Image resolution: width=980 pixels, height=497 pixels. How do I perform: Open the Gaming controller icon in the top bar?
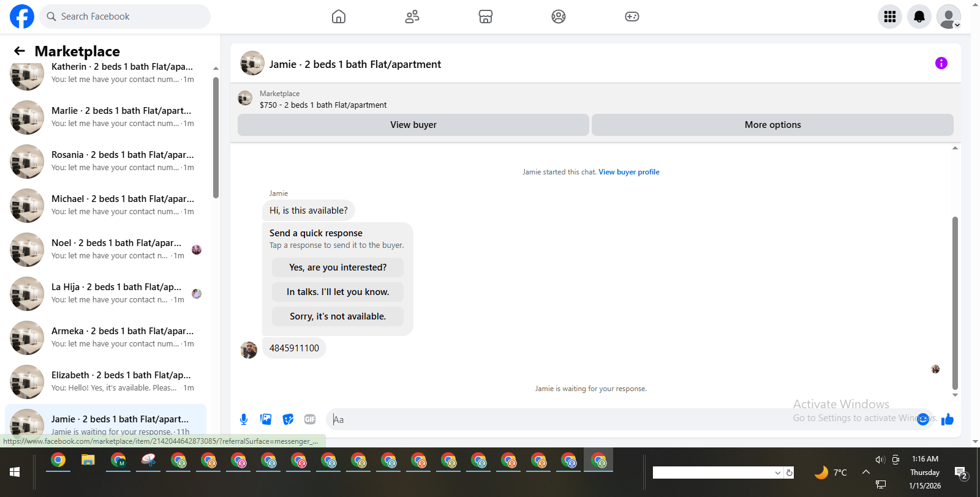click(632, 17)
